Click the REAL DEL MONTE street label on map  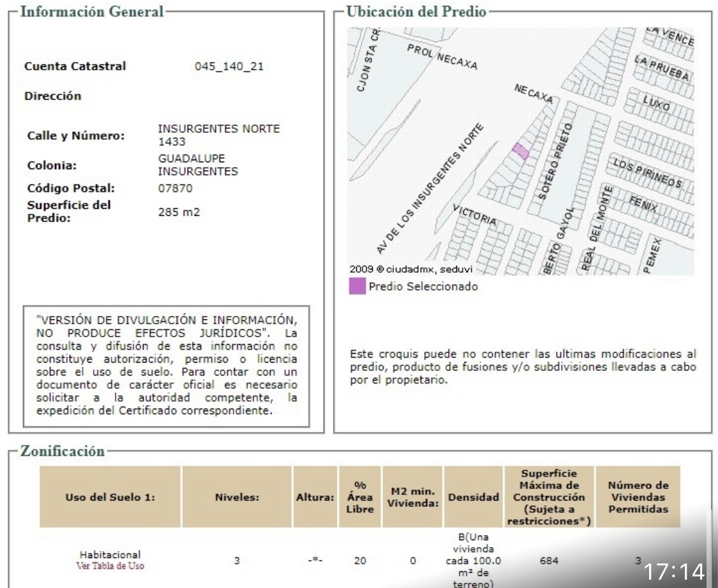(596, 227)
